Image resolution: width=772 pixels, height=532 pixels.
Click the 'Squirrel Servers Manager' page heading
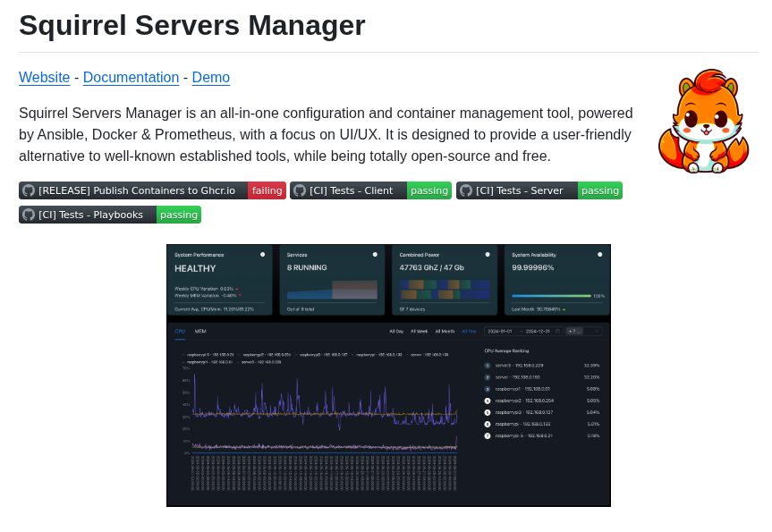pyautogui.click(x=192, y=25)
